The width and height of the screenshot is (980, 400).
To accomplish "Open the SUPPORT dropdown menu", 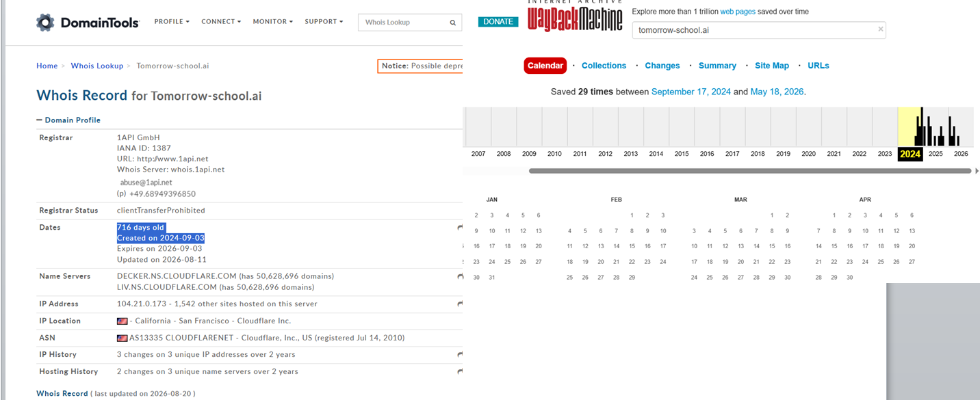I will coord(324,22).
